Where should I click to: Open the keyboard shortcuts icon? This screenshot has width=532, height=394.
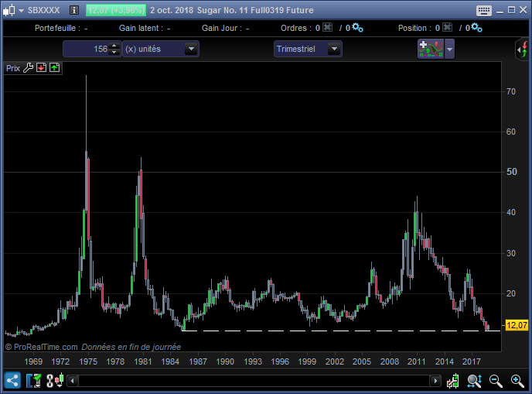[483, 11]
